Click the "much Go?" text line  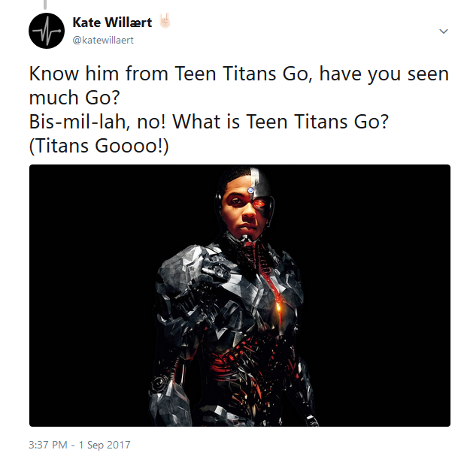click(x=74, y=98)
